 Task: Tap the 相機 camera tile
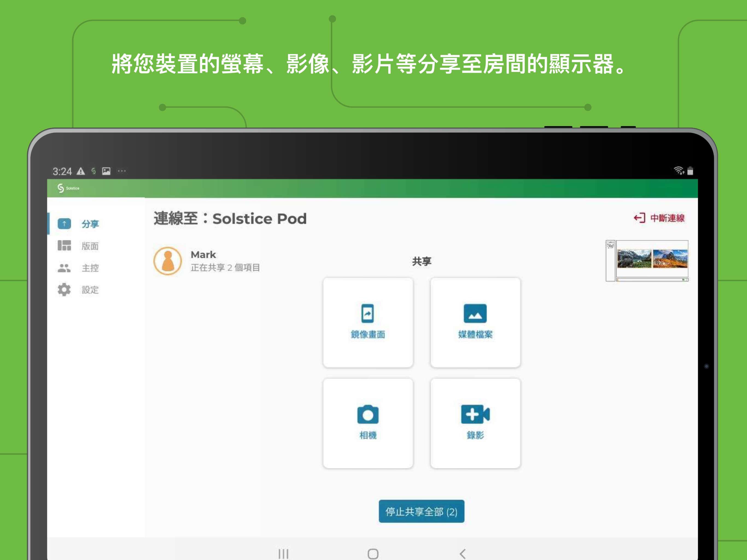tap(368, 423)
